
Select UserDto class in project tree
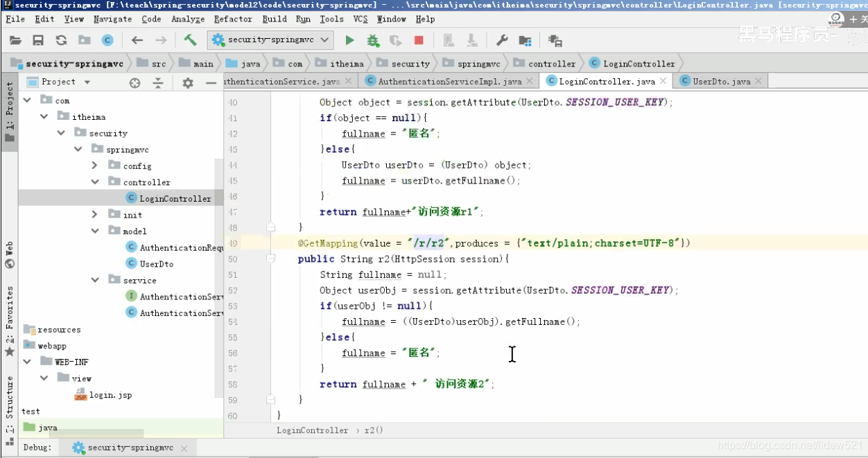tap(150, 264)
